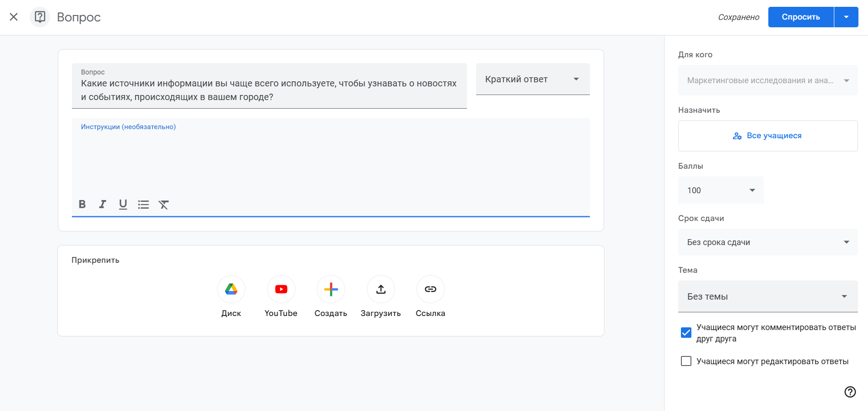868x411 pixels.
Task: Add a YouTube video attachment
Action: tap(281, 289)
